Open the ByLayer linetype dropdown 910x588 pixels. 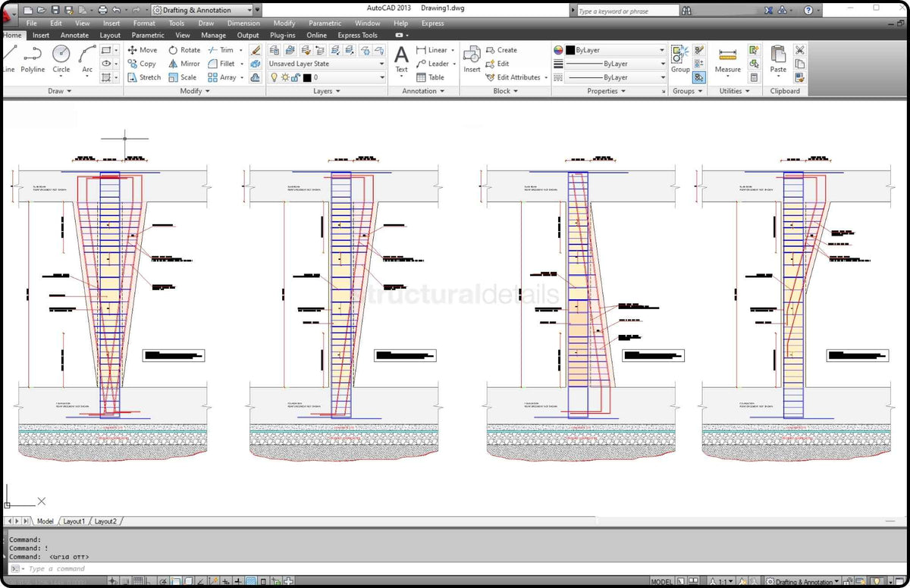[616, 77]
